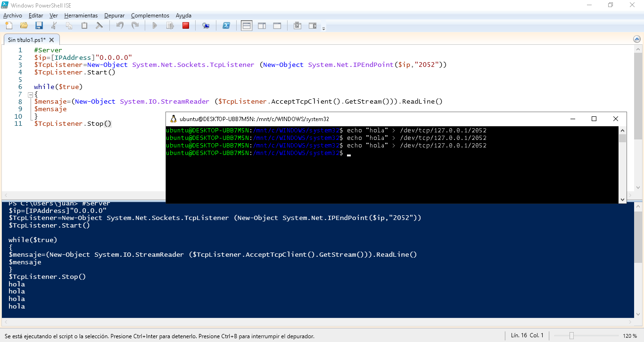The width and height of the screenshot is (644, 342).
Task: Save the script with the floppy disk icon
Action: click(39, 25)
